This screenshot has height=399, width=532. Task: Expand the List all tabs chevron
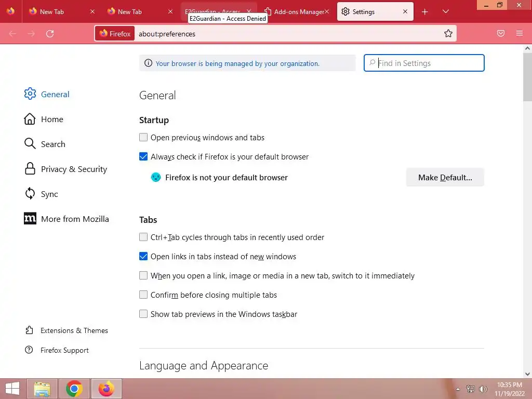[x=446, y=11]
